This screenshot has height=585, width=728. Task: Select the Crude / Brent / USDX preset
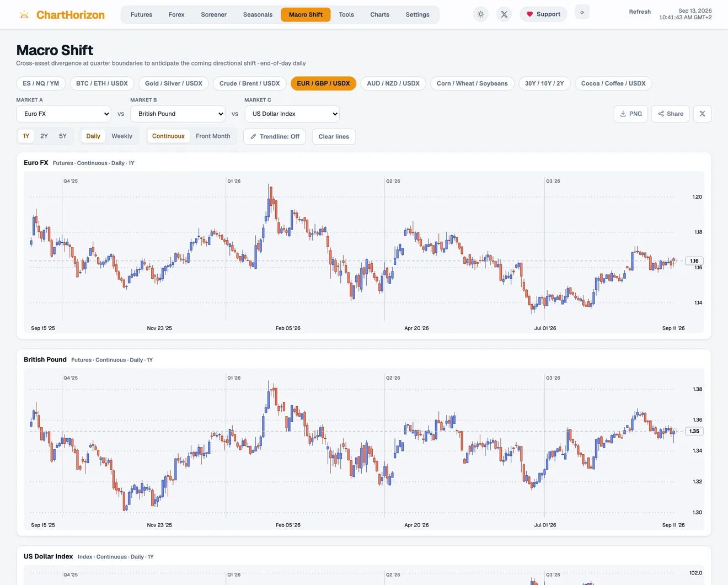pyautogui.click(x=250, y=83)
